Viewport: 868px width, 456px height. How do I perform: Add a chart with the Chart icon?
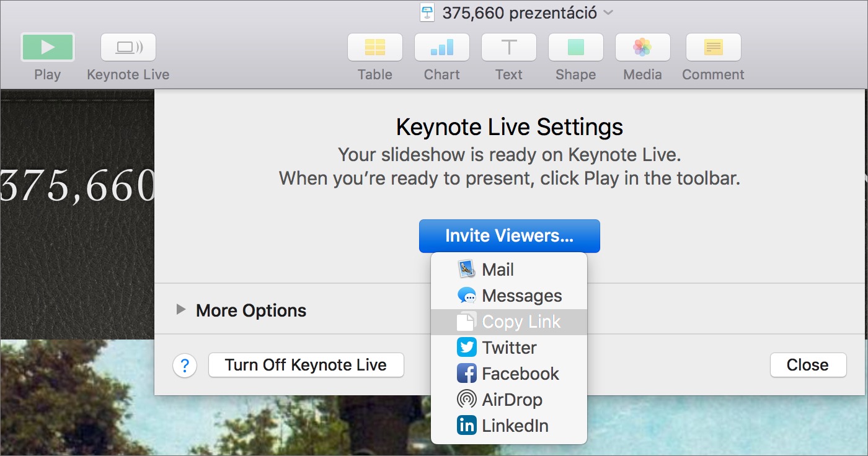[442, 47]
